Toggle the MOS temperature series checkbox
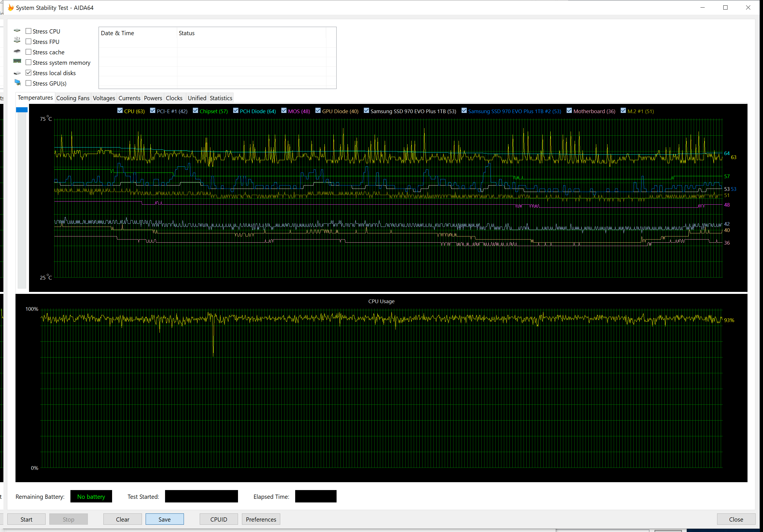This screenshot has height=532, width=763. point(284,111)
